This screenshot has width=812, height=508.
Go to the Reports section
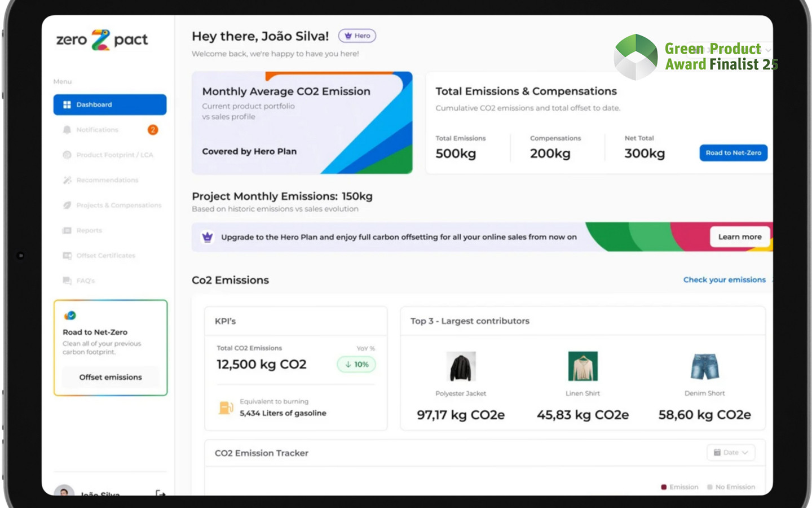pyautogui.click(x=89, y=230)
